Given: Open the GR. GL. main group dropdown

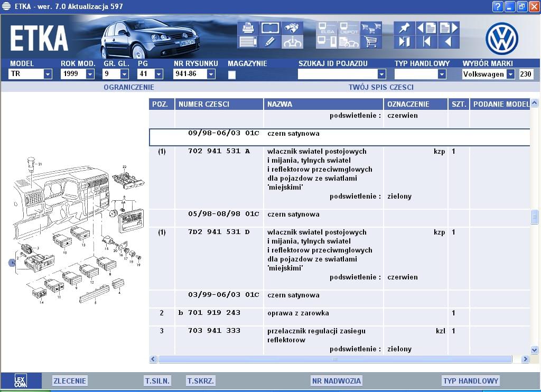Looking at the screenshot, I should click(124, 74).
